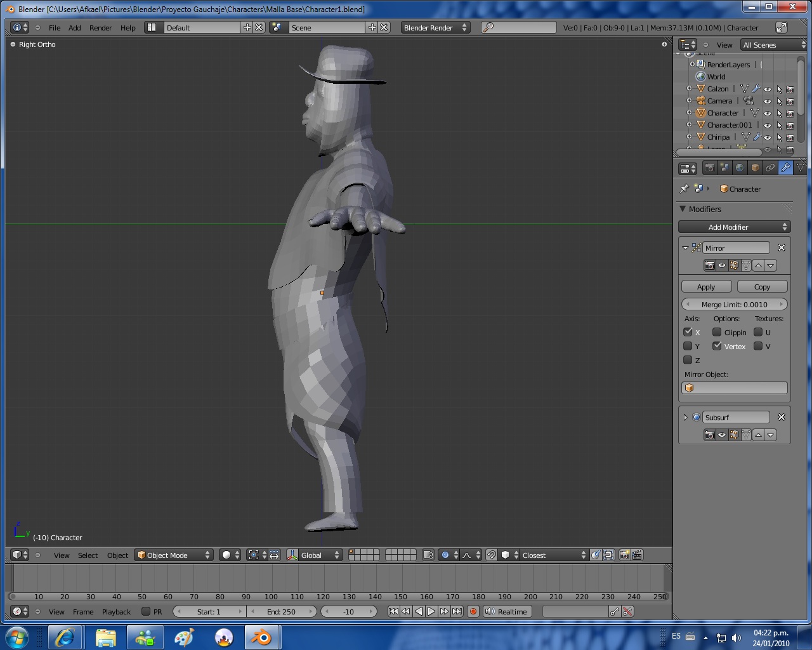Enable the Y axis mirror checkbox
This screenshot has height=650, width=812.
pos(688,346)
